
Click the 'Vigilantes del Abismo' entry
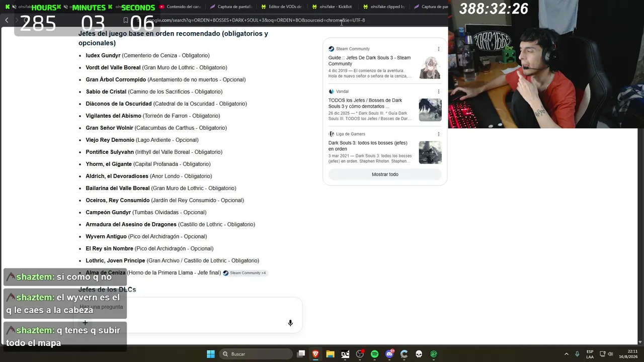(114, 116)
